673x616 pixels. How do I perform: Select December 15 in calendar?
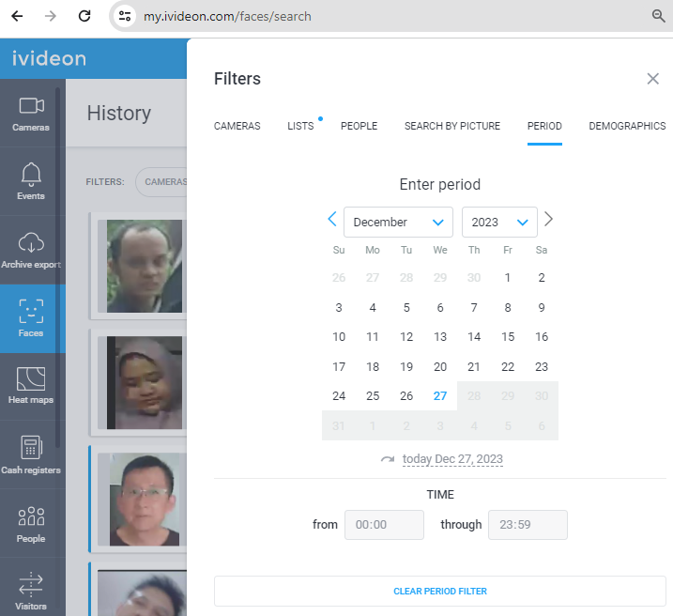pyautogui.click(x=507, y=337)
